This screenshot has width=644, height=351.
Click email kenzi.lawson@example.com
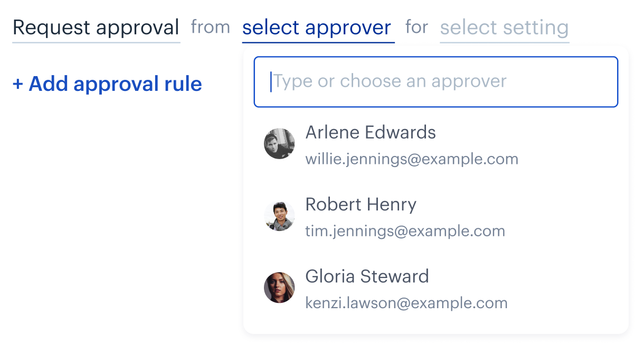[x=406, y=303]
